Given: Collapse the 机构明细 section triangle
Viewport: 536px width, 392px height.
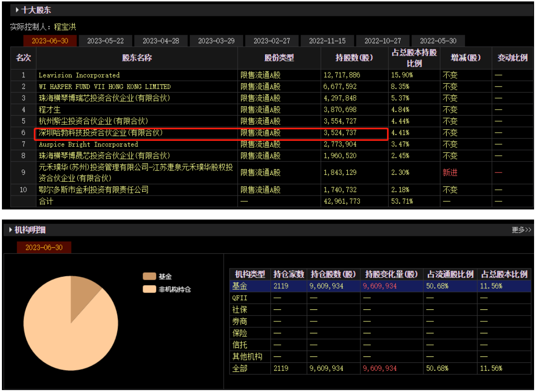Looking at the screenshot, I should click(11, 230).
